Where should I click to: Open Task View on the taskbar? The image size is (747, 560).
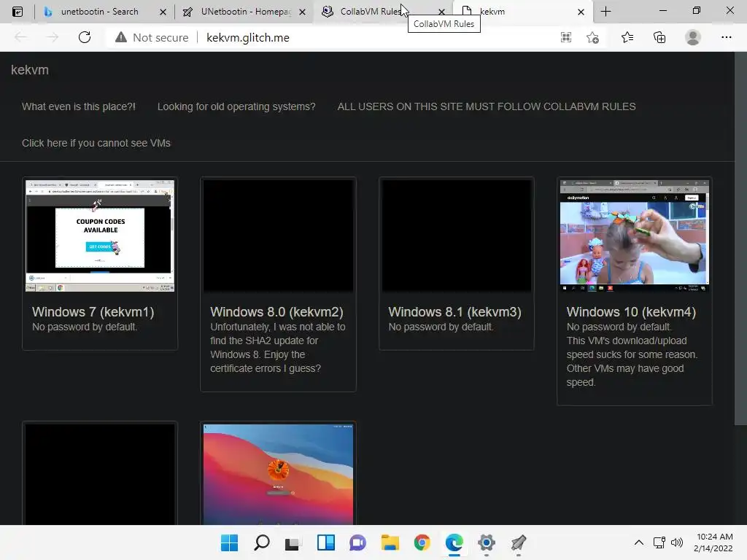[x=293, y=543]
